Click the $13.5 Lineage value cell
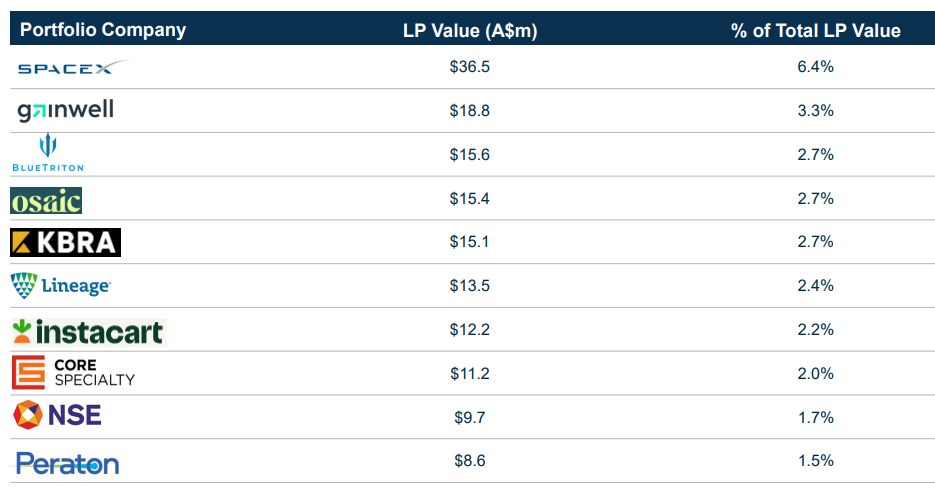This screenshot has width=935, height=499. click(470, 286)
